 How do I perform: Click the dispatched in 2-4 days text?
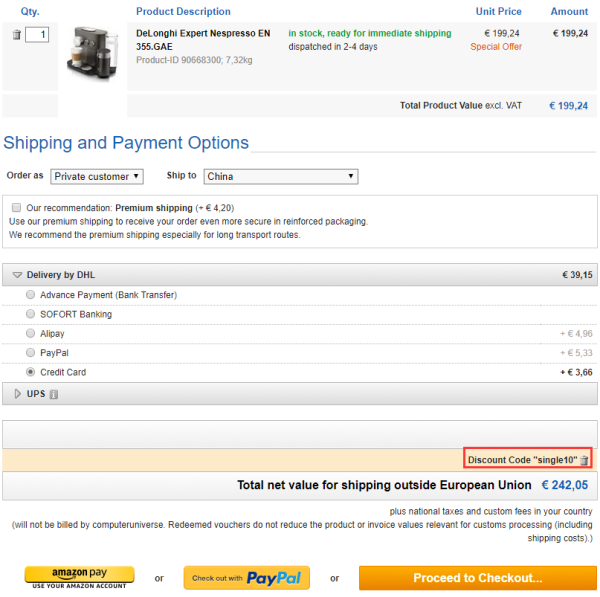[333, 47]
